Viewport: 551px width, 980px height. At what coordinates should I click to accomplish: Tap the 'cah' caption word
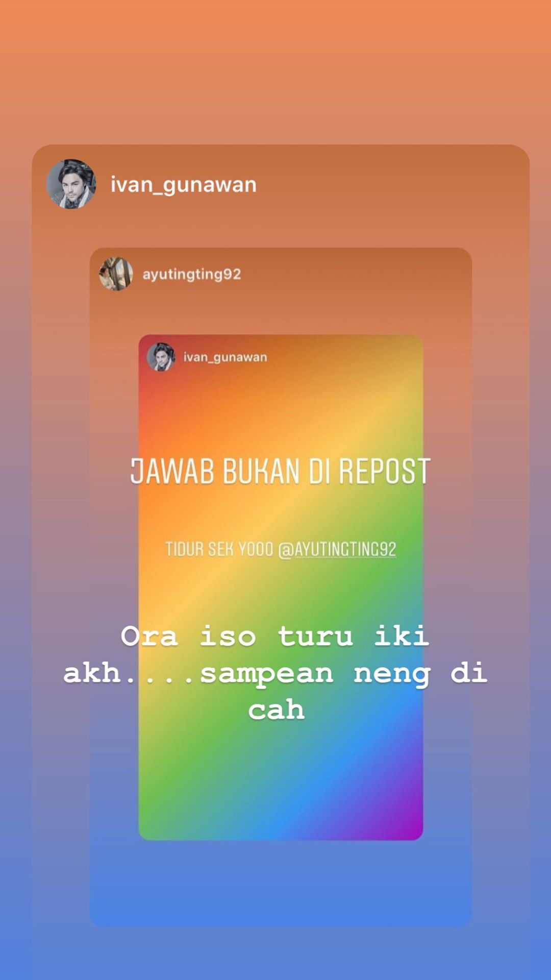277,710
